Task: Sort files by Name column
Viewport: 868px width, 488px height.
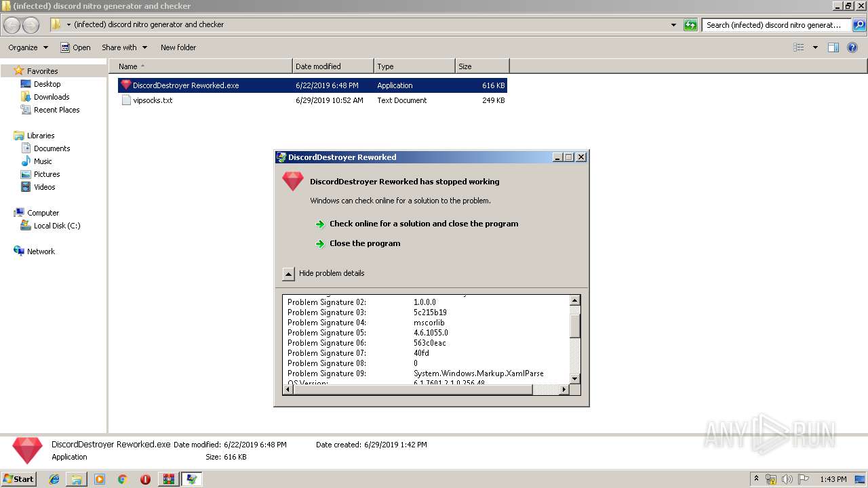Action: (201, 66)
